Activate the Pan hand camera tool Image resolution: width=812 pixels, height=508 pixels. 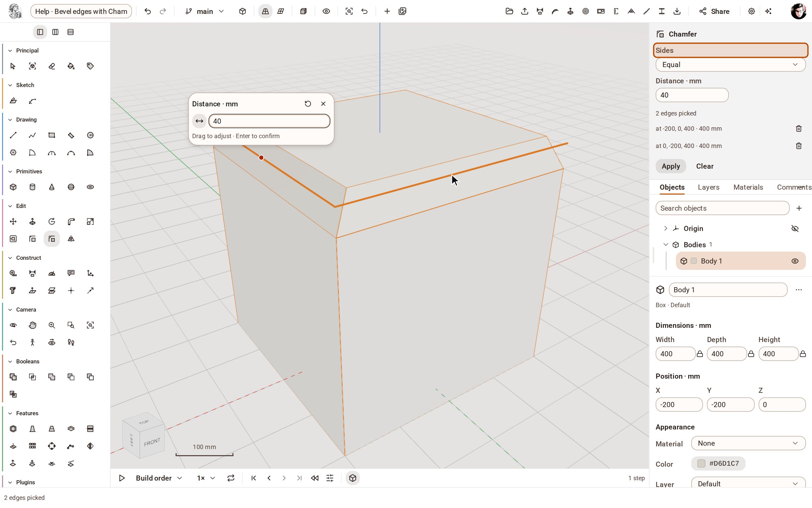pos(32,325)
